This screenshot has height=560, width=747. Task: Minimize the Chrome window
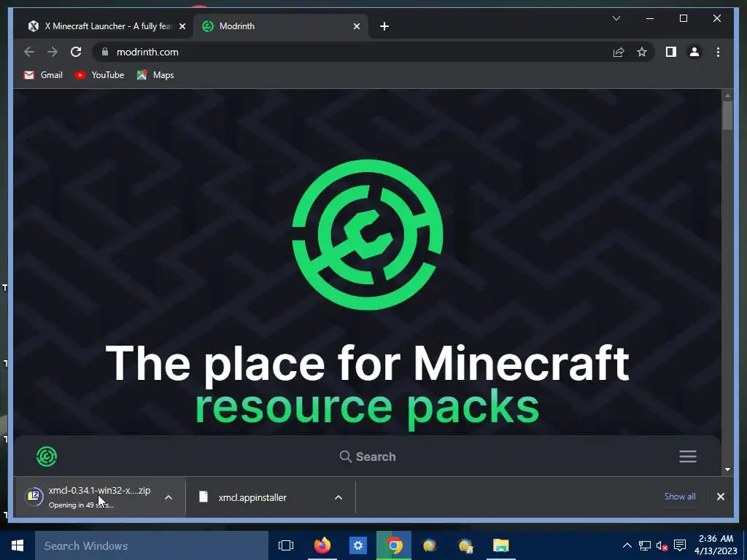(650, 18)
